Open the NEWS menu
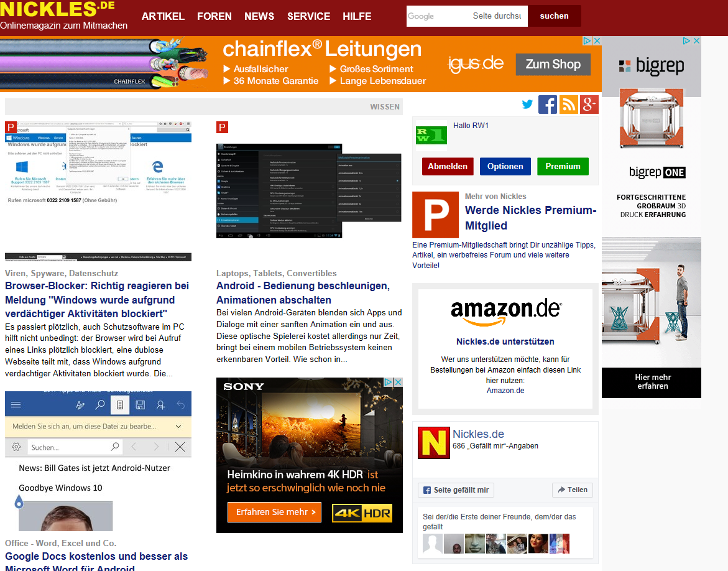Screen dimensions: 728x571 [259, 16]
